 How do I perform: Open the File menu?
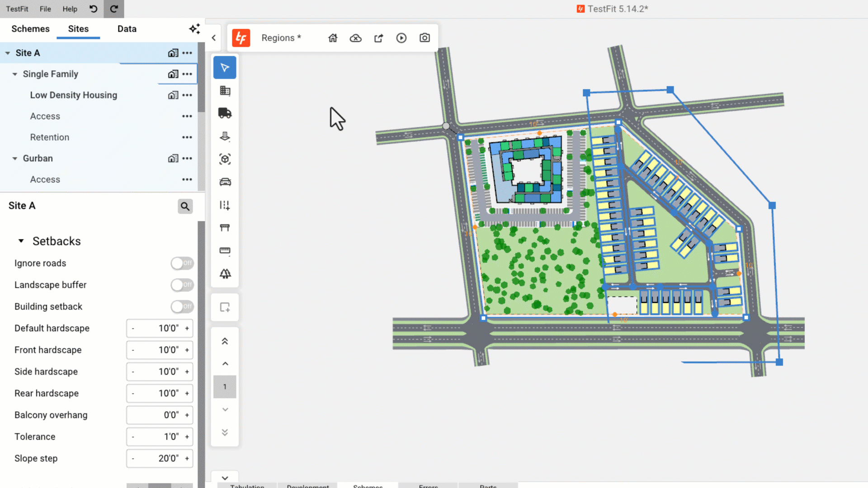click(x=45, y=9)
